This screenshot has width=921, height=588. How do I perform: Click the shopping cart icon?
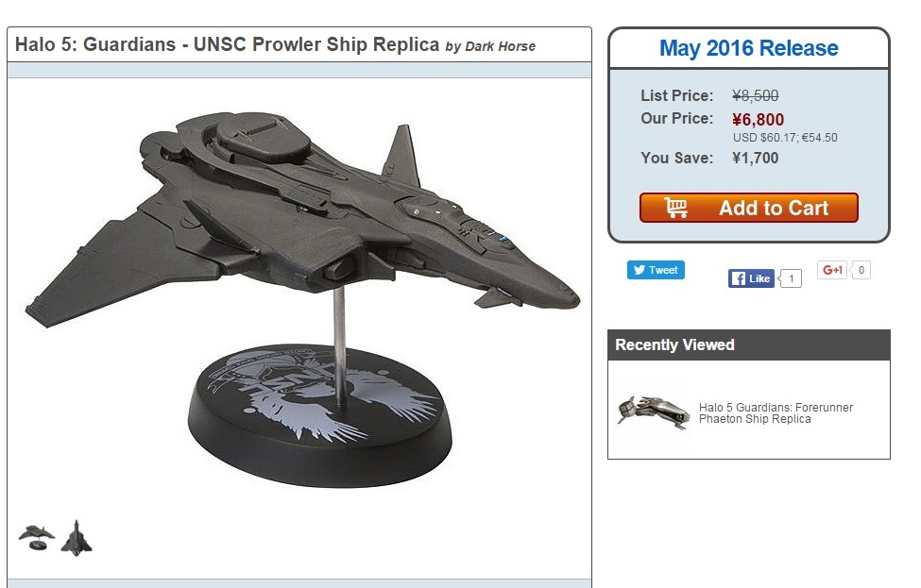point(676,208)
